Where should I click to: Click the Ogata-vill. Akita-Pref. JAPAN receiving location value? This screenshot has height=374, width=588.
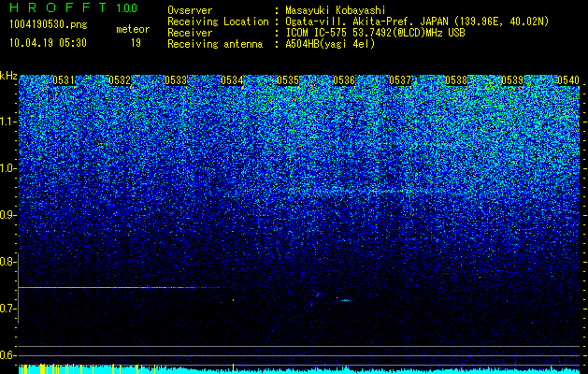417,22
